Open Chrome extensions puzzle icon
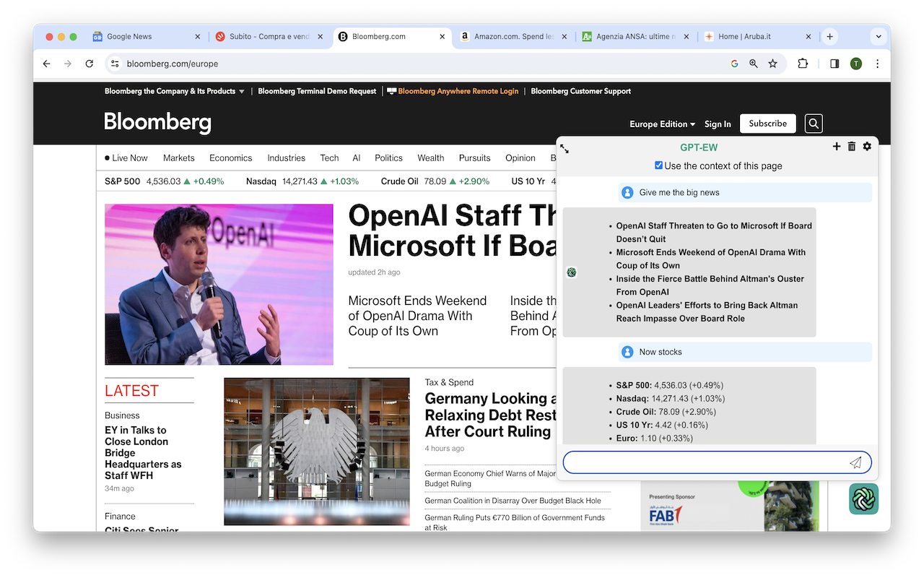Image resolution: width=924 pixels, height=578 pixels. click(803, 64)
